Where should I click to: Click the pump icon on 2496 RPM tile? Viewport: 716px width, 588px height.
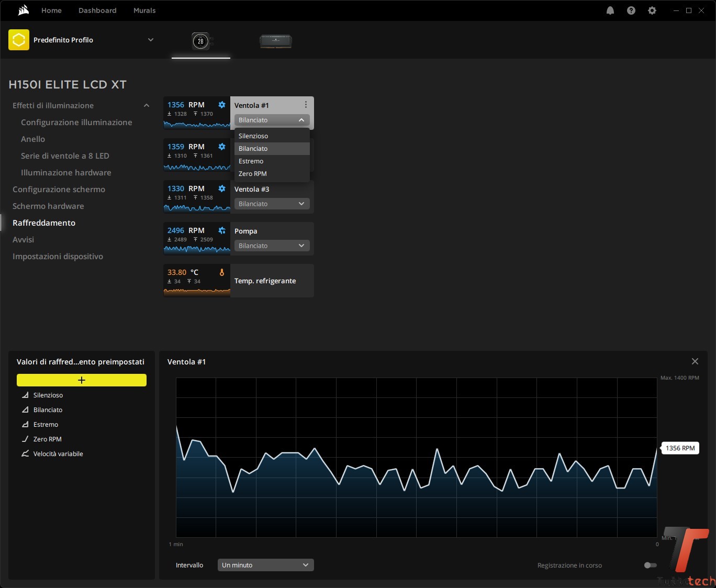tap(222, 230)
